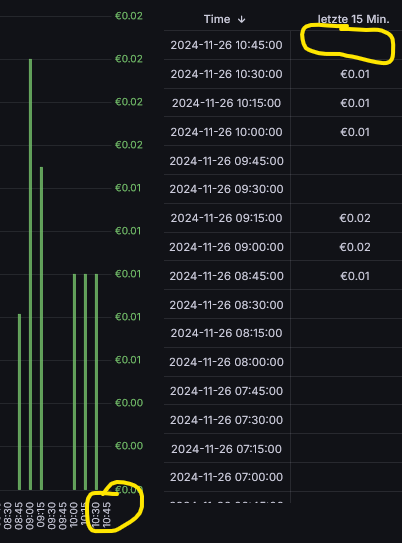This screenshot has width=402, height=543.
Task: Click the €0.01 value at 08:45:00
Action: click(355, 276)
